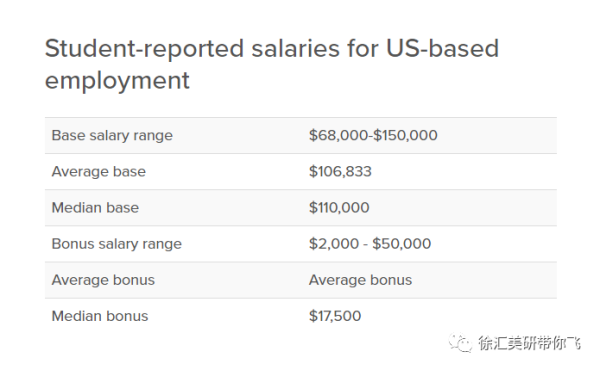600x370 pixels.
Task: Click the $110,000 median base value
Action: tap(339, 207)
